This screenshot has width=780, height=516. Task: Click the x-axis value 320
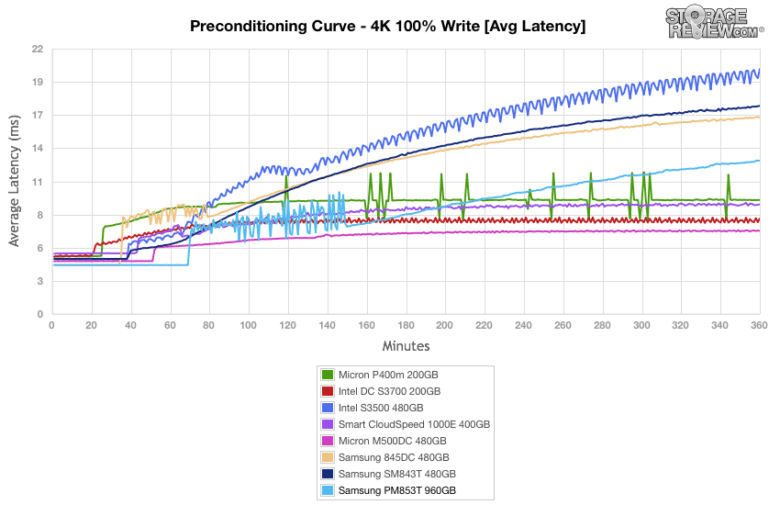click(680, 325)
